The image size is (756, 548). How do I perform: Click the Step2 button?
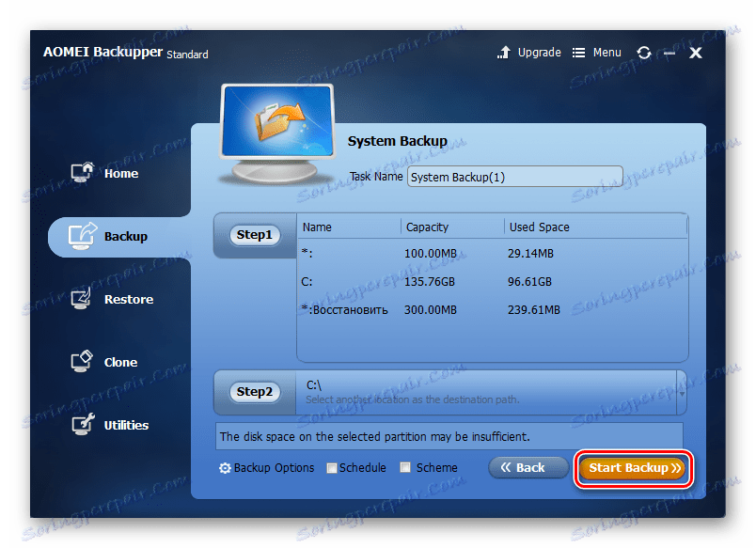coord(254,392)
